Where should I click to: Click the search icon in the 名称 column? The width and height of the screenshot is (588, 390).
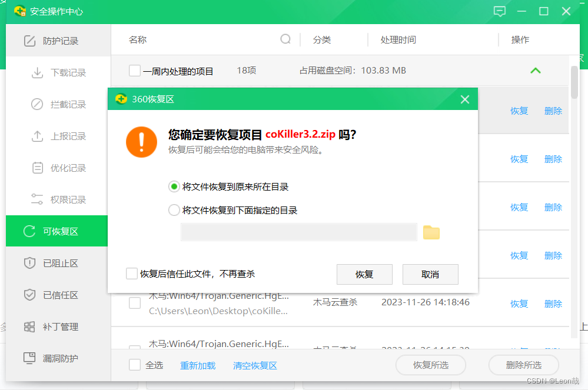click(x=285, y=39)
